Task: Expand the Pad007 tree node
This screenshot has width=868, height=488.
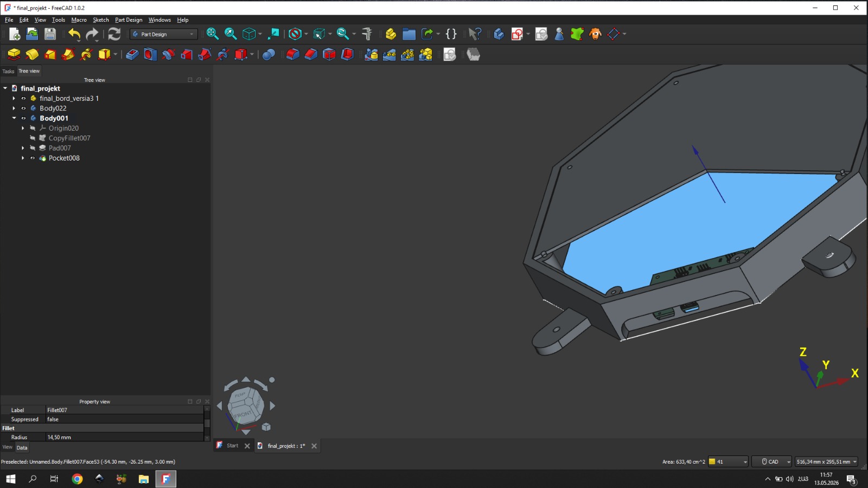Action: point(23,148)
